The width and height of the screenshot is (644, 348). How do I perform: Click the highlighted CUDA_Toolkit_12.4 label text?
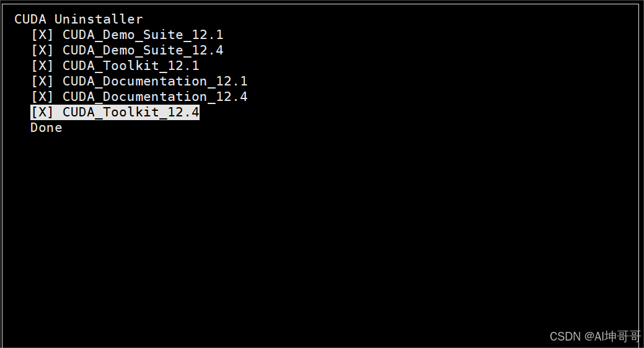(x=131, y=113)
